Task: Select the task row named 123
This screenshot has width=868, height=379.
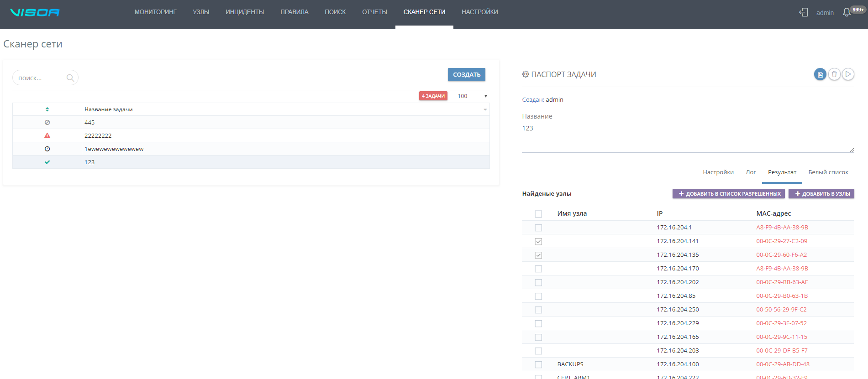Action: 251,162
